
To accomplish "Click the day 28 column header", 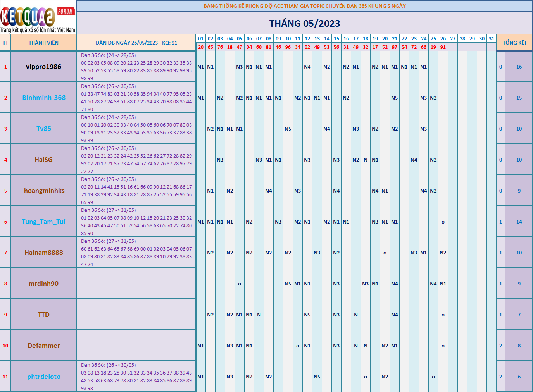I will coord(462,39).
